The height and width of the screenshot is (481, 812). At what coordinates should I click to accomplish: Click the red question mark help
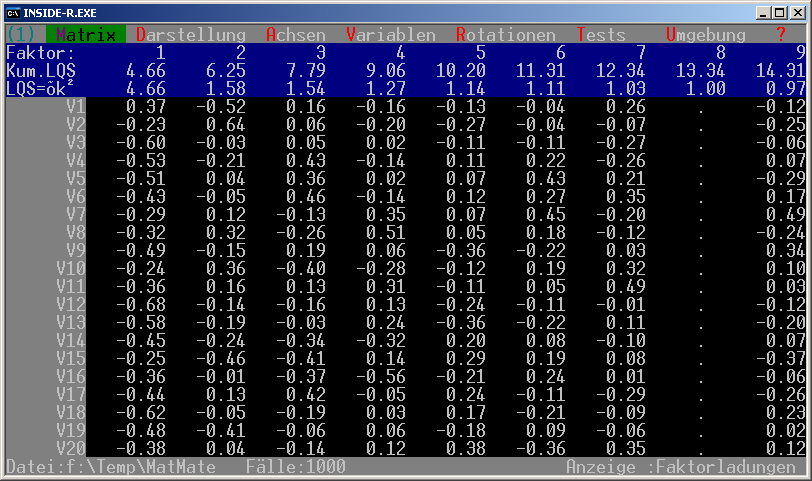point(780,35)
